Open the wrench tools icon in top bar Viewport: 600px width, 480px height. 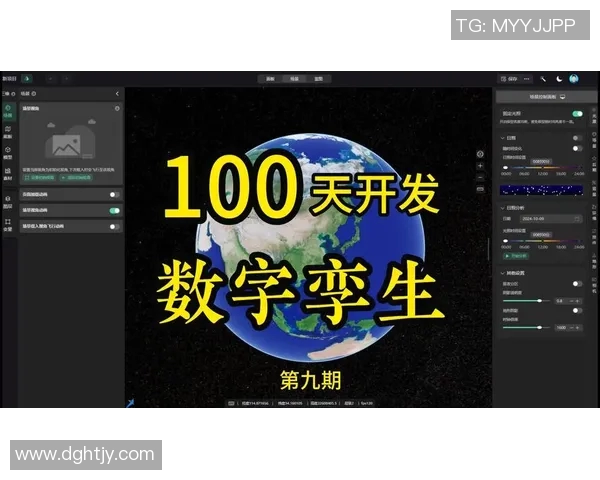[x=543, y=79]
